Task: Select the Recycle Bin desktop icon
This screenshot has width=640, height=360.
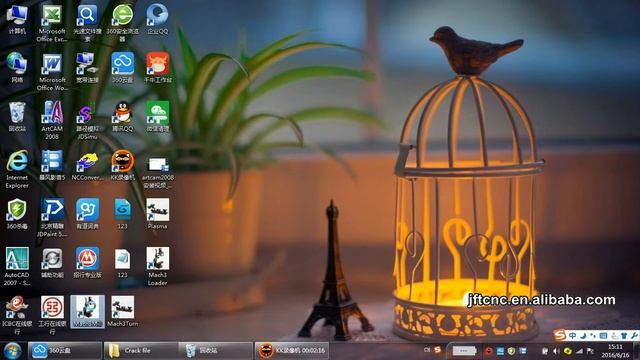Action: [17, 117]
